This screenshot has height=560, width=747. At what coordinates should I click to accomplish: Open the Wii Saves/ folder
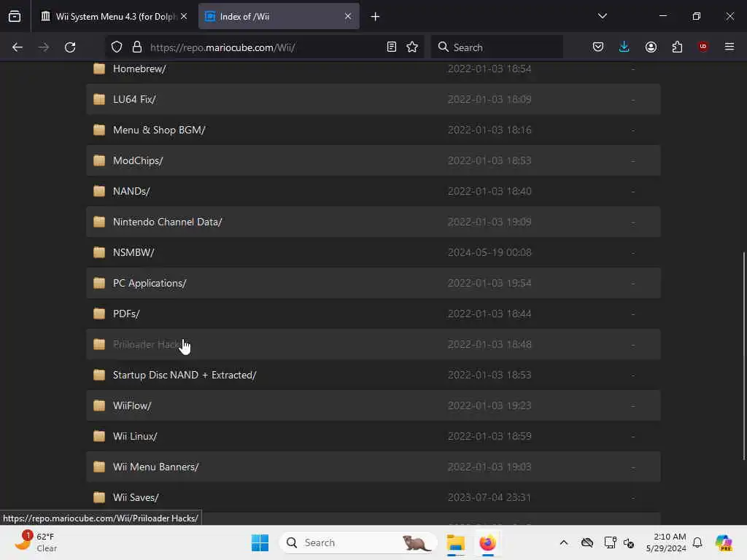136,497
